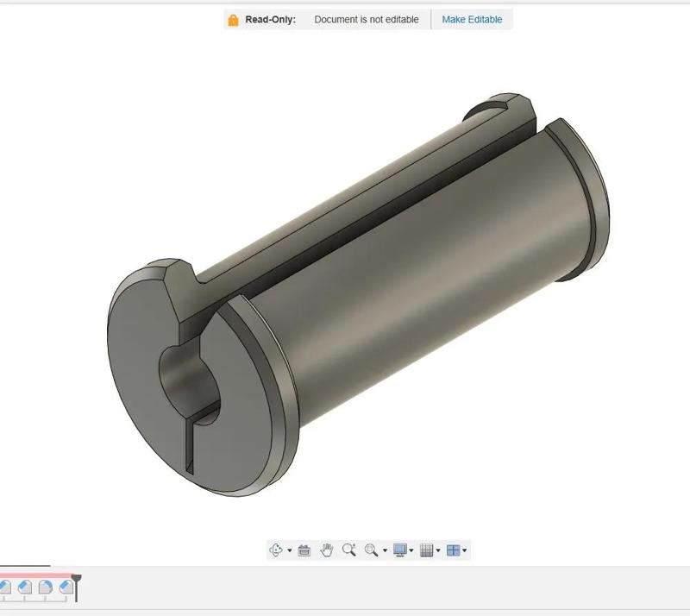Expand the zoom options dropdown arrow
The height and width of the screenshot is (616, 690).
(x=385, y=550)
